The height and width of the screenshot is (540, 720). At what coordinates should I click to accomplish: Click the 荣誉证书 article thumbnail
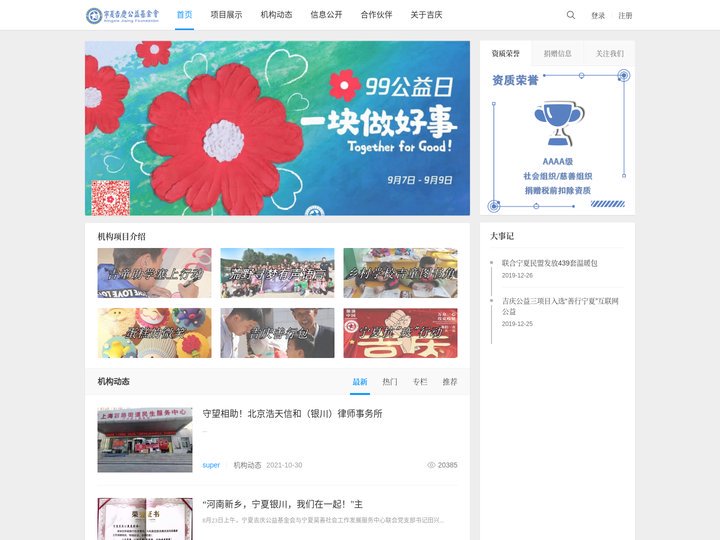click(x=145, y=519)
